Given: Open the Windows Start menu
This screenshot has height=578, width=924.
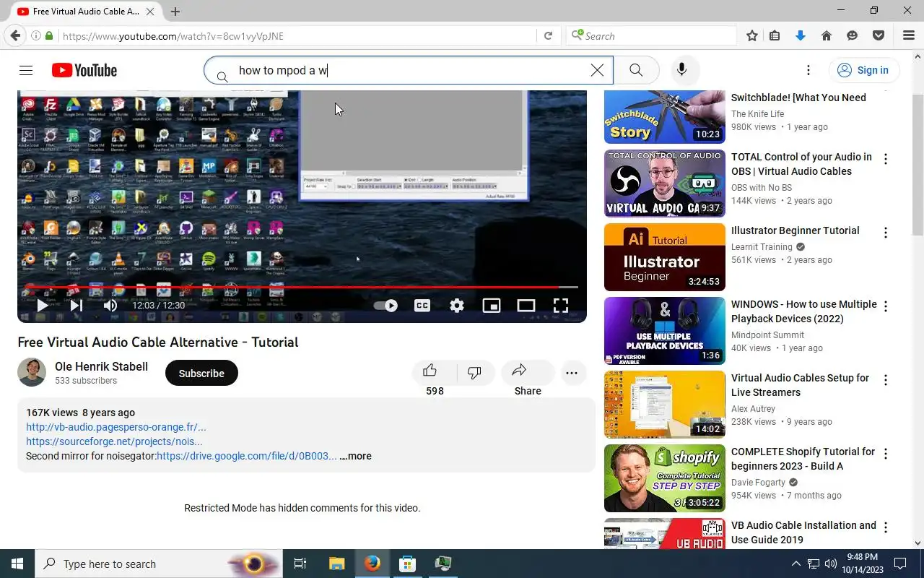Looking at the screenshot, I should [17, 564].
